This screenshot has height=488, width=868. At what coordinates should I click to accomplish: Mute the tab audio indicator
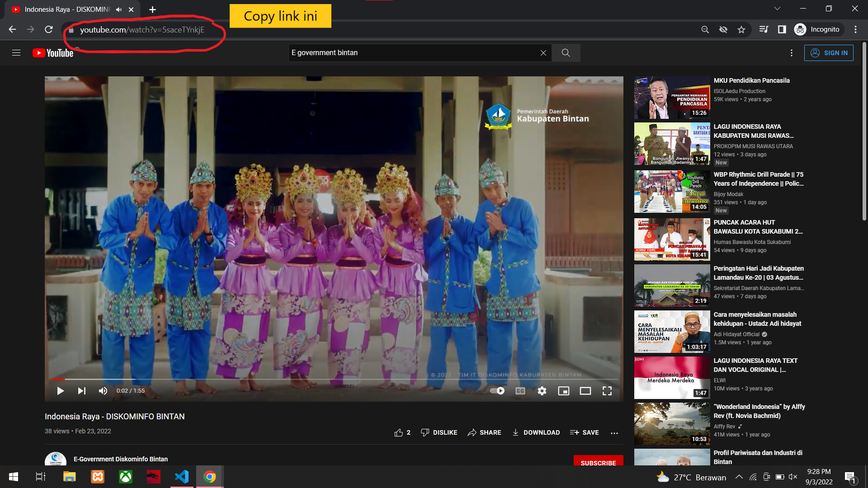click(119, 9)
